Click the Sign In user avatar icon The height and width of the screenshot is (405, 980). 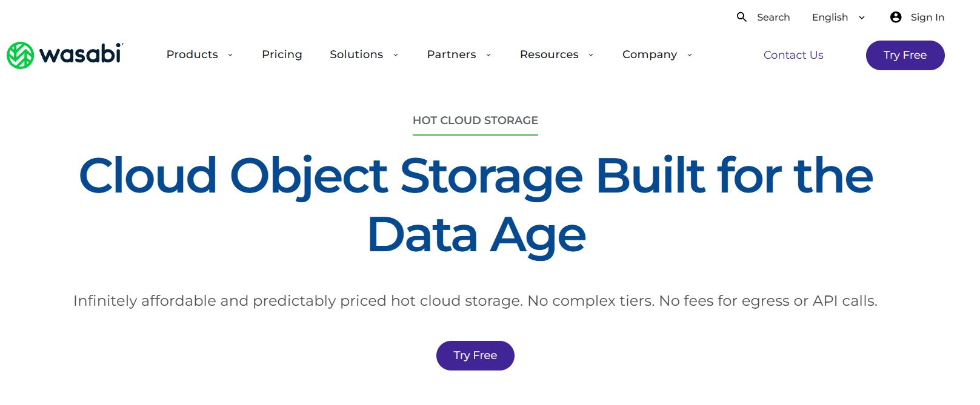tap(896, 17)
